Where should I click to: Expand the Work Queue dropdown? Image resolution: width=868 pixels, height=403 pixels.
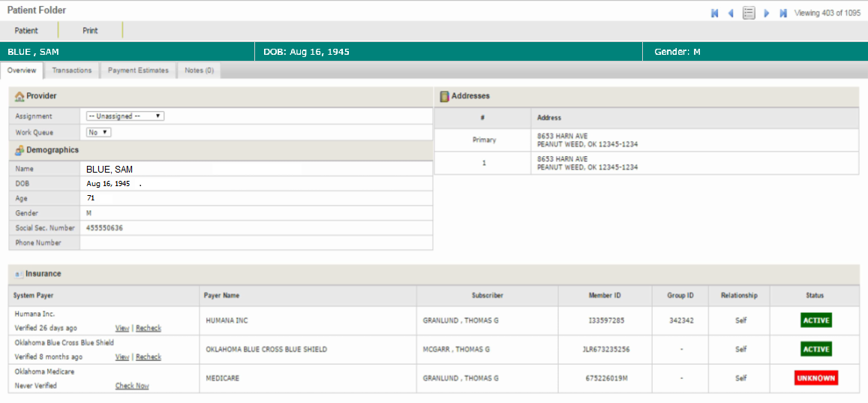98,132
